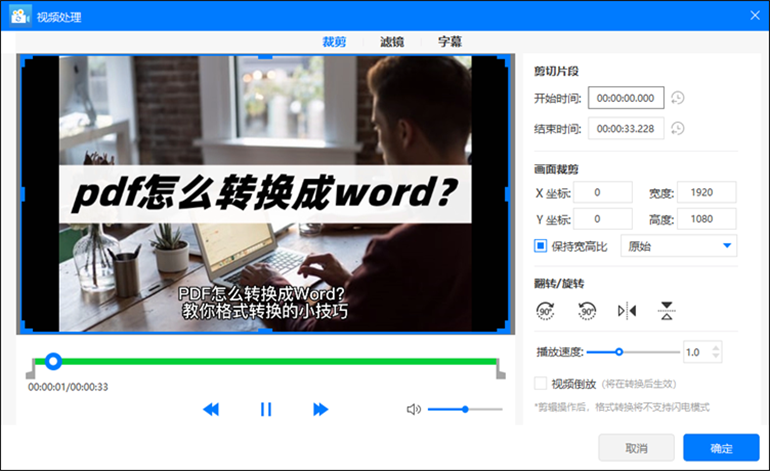Flip the video vertically

point(666,311)
